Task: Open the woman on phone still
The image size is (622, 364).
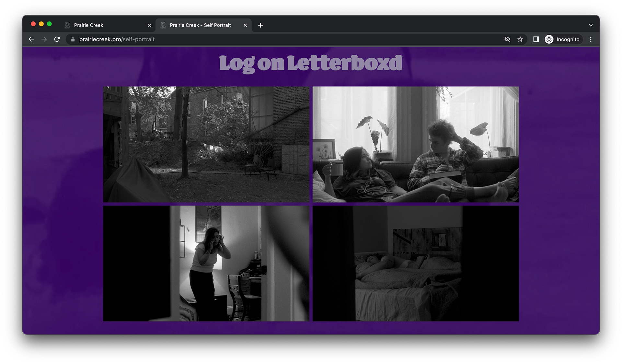Action: coord(206,263)
